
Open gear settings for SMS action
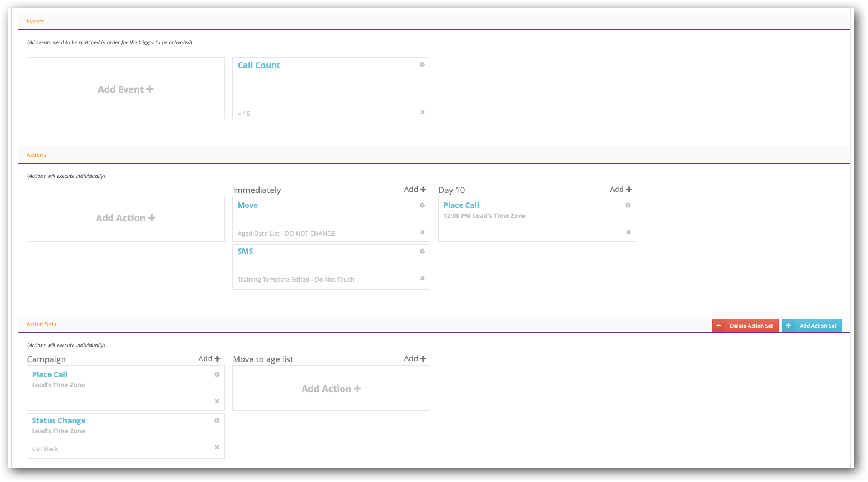tap(422, 251)
